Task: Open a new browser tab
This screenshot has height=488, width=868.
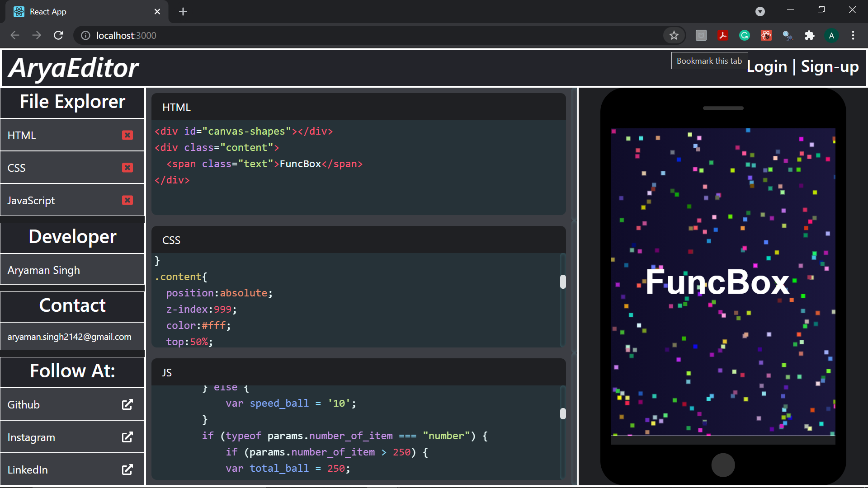Action: pyautogui.click(x=183, y=12)
